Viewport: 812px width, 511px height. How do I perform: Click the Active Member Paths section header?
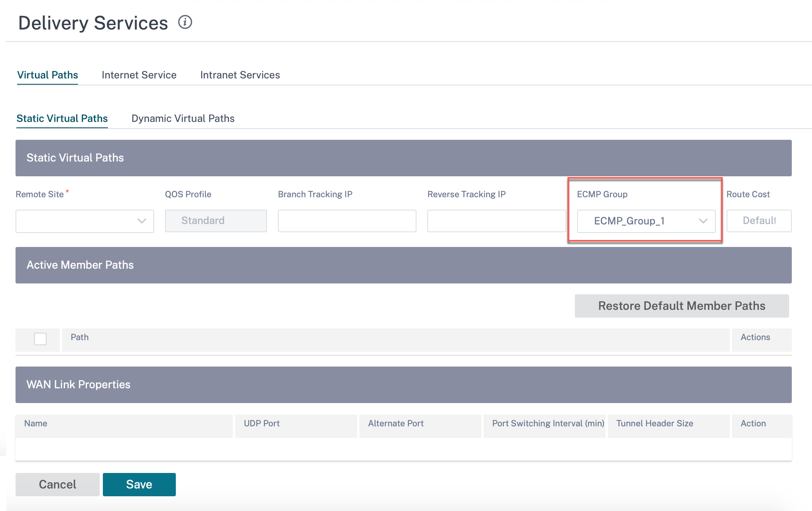404,265
